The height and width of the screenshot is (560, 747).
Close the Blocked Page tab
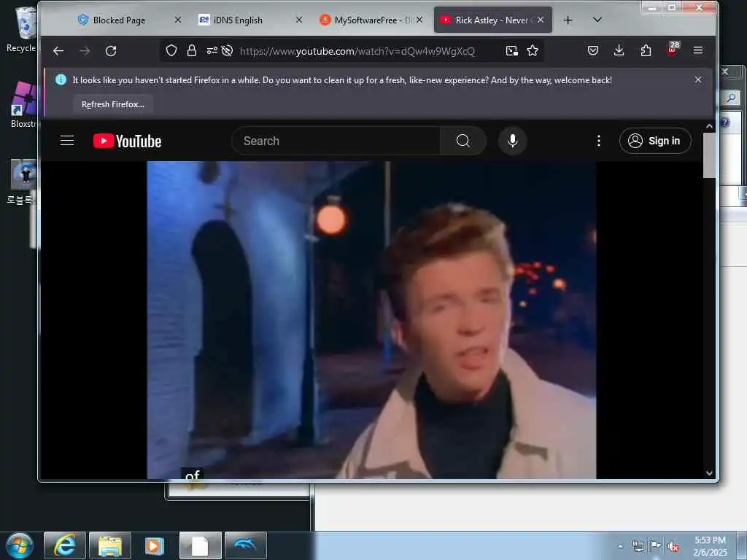coord(178,20)
